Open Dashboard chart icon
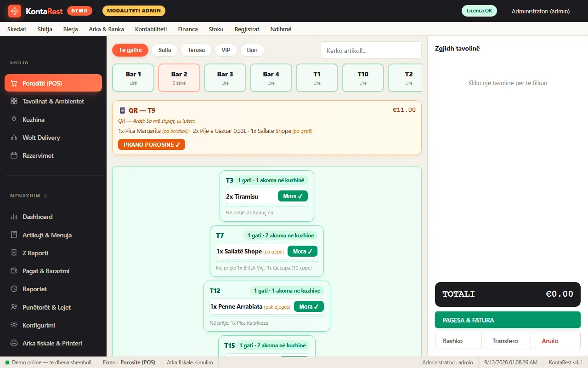The width and height of the screenshot is (588, 368). pyautogui.click(x=14, y=217)
